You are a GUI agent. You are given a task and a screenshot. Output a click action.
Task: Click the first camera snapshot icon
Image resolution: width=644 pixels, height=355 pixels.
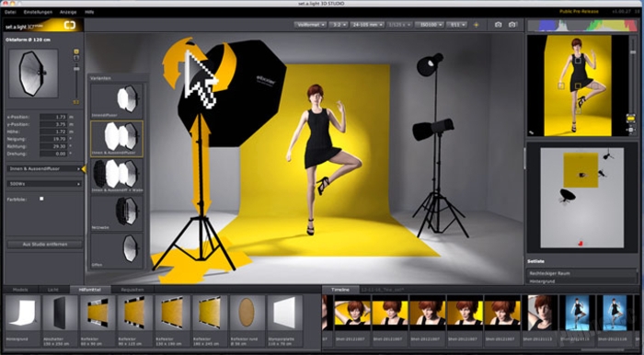point(499,25)
